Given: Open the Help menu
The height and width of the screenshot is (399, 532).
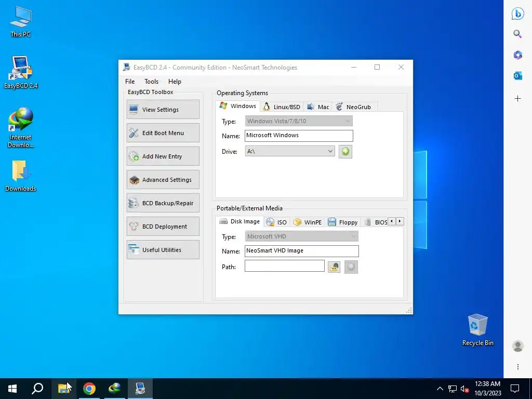Looking at the screenshot, I should click(x=175, y=82).
